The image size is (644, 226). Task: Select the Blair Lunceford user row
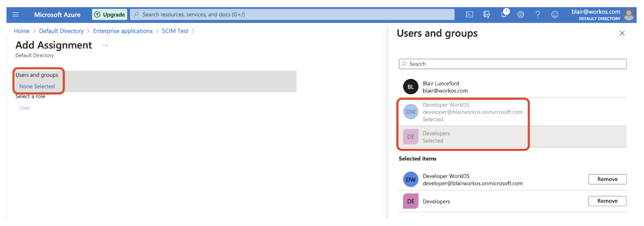512,87
